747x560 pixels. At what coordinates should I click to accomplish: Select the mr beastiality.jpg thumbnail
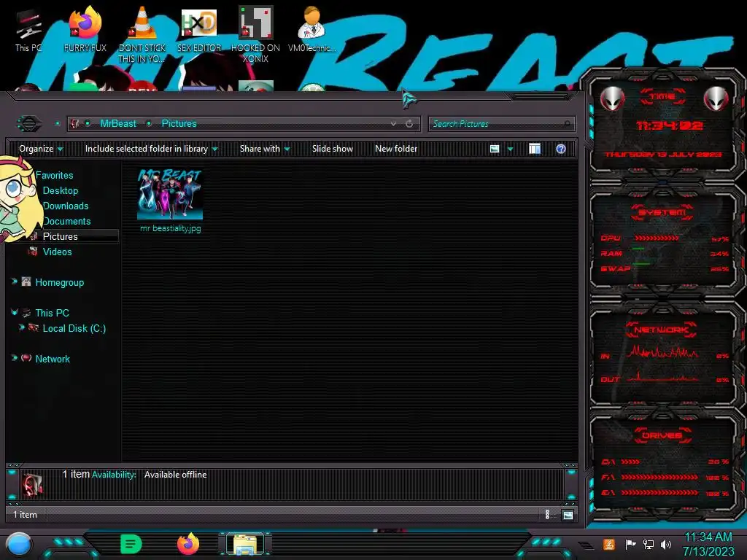pos(170,194)
